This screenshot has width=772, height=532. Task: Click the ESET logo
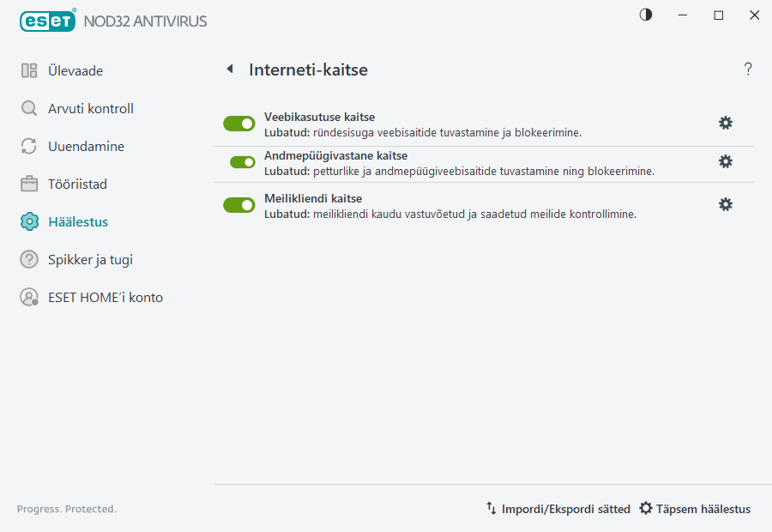click(x=48, y=20)
